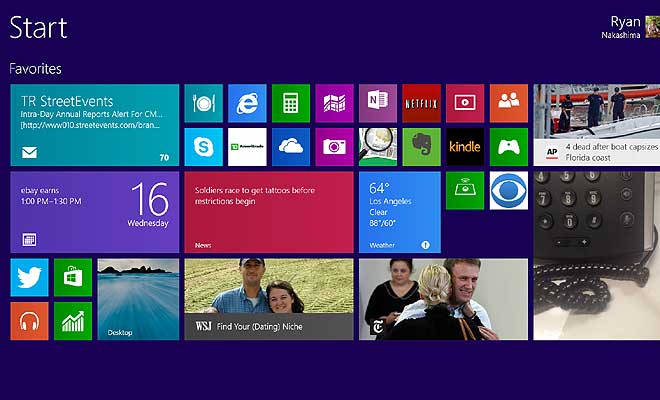Image resolution: width=660 pixels, height=400 pixels.
Task: Open the Weather tile for Los Angeles
Action: (x=400, y=212)
